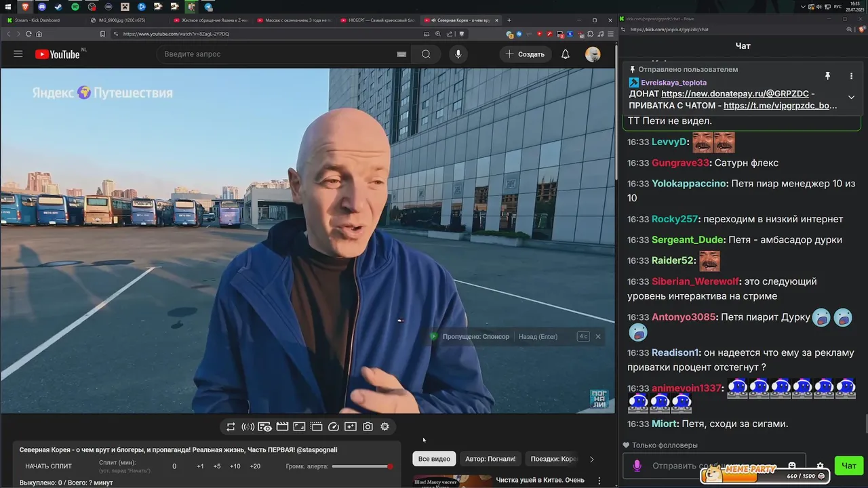
Task: Click НАЧАТЬ СПЛИТ button
Action: [x=48, y=466]
